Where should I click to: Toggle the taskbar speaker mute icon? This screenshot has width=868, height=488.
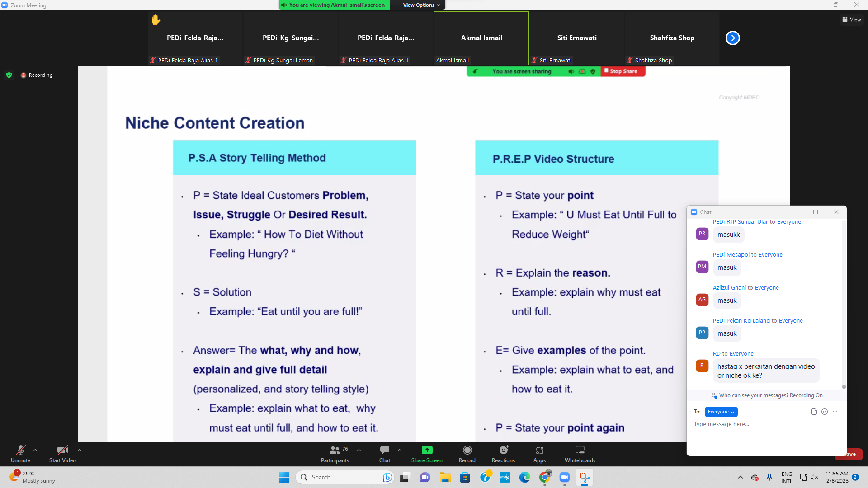tap(815, 477)
